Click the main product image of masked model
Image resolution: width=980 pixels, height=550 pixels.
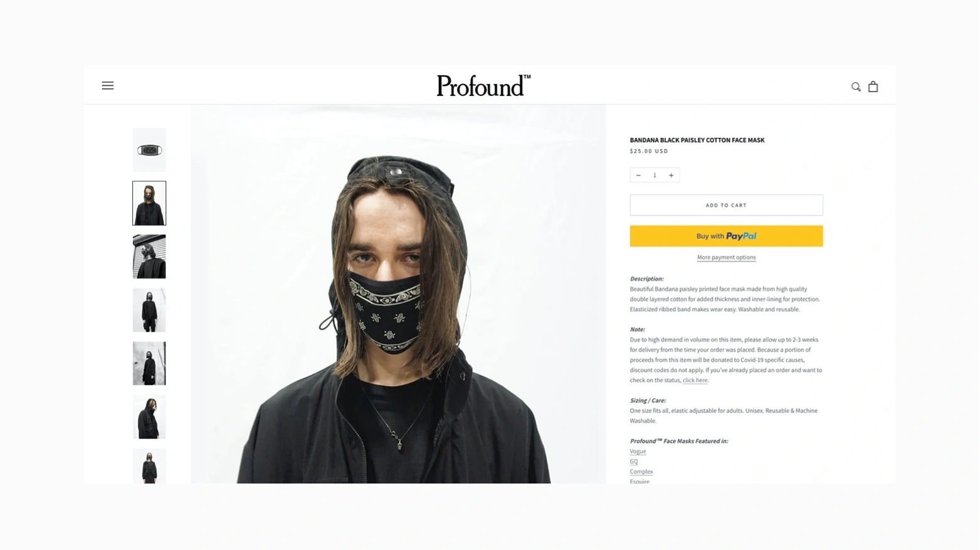click(398, 294)
